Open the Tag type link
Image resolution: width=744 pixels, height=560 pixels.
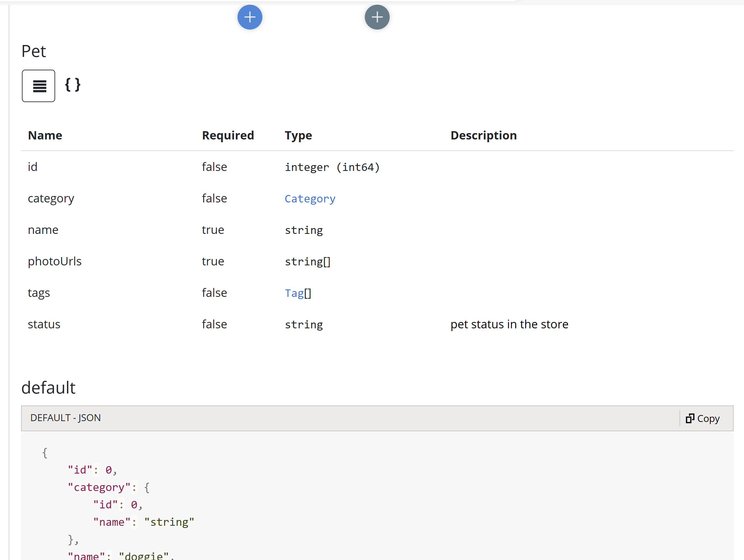tap(294, 293)
